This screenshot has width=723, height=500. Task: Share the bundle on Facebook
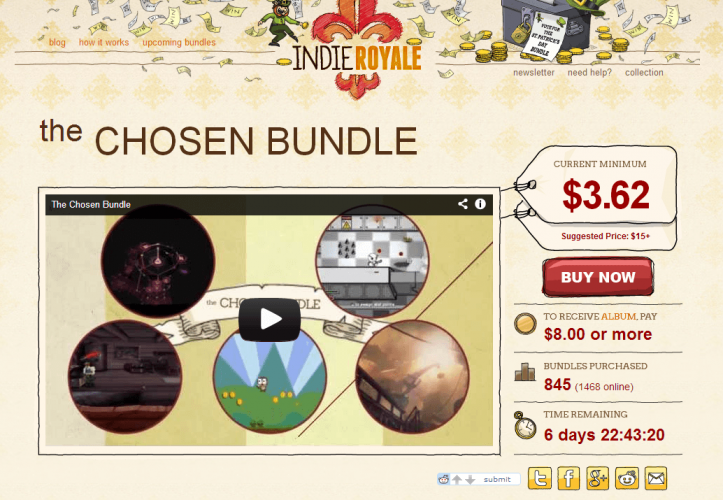569,478
